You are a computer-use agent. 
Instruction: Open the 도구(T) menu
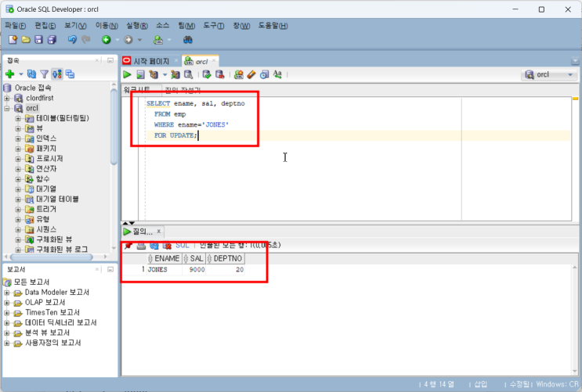[213, 26]
